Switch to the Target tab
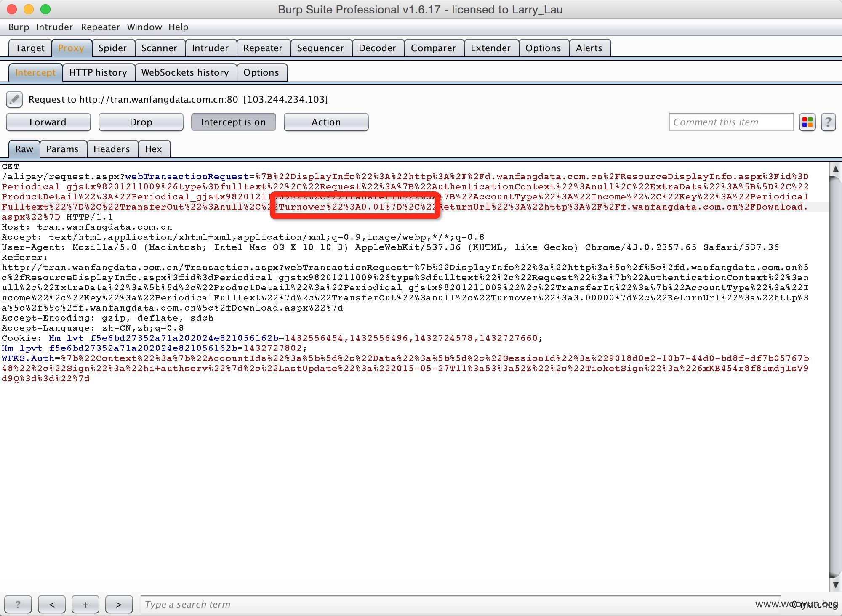Screen dimensions: 842x616 [x=30, y=48]
